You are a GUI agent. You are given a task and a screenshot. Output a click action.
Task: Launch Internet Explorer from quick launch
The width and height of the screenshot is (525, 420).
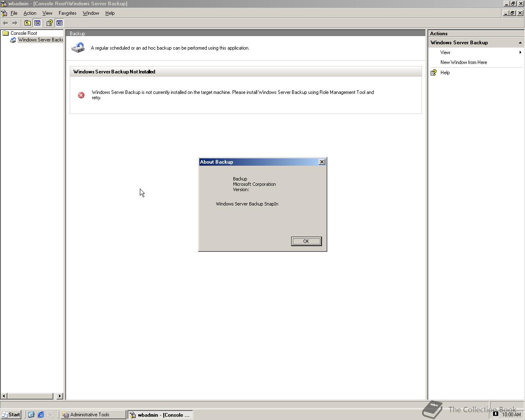coord(41,415)
